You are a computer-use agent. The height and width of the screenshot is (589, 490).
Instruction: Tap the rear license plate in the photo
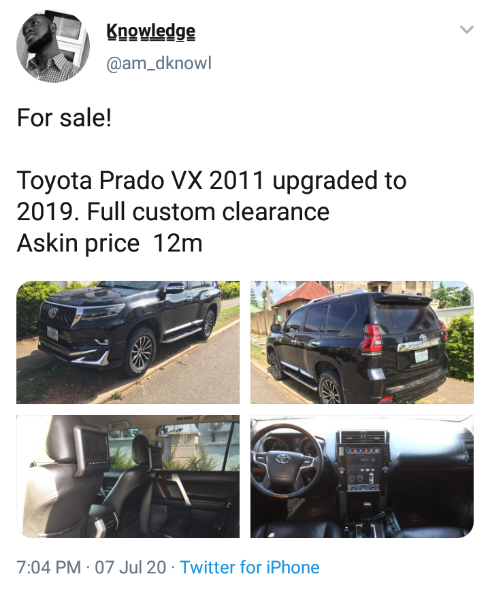click(421, 355)
